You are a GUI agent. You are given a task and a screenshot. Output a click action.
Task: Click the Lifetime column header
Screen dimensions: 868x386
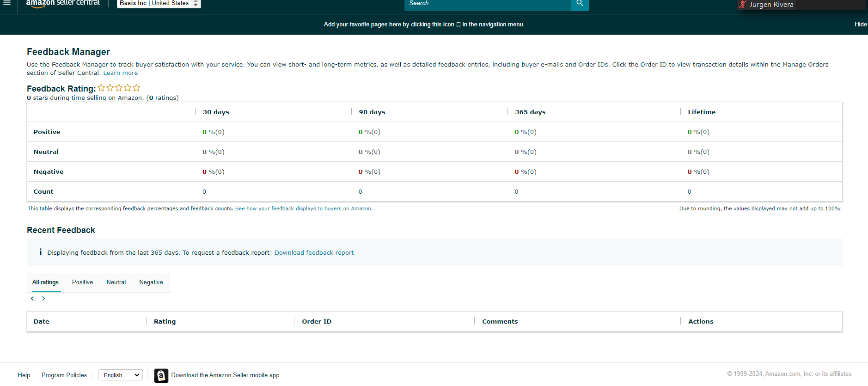(702, 112)
